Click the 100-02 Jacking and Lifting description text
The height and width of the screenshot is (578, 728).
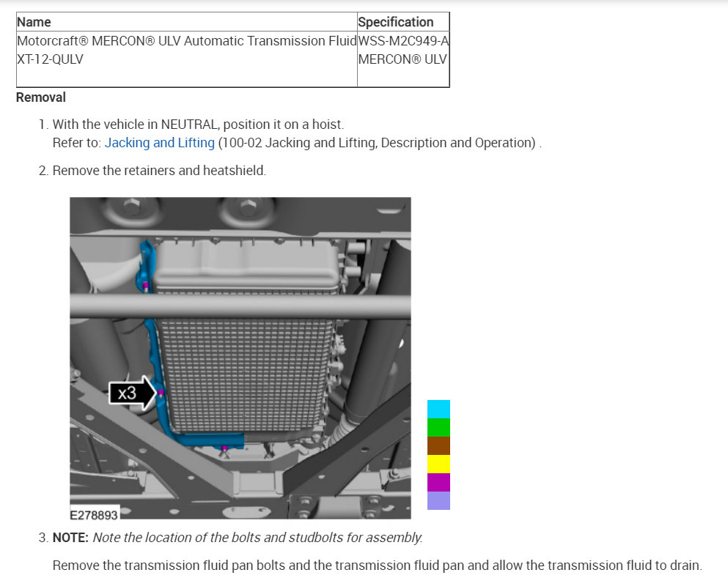(377, 143)
